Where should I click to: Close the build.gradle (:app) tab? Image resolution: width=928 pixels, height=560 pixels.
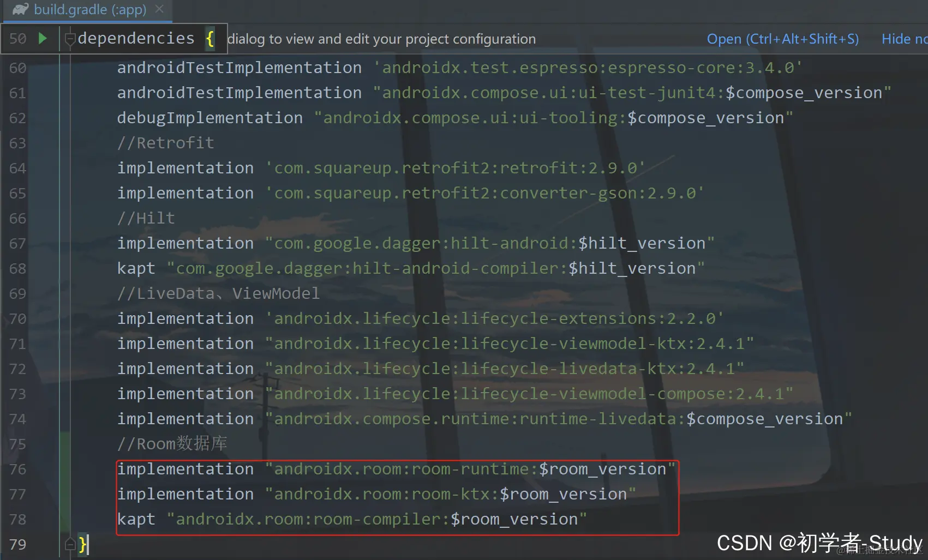(x=159, y=9)
